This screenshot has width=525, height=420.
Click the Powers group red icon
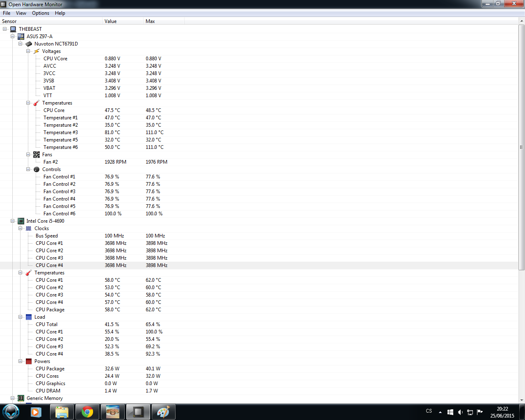point(29,361)
